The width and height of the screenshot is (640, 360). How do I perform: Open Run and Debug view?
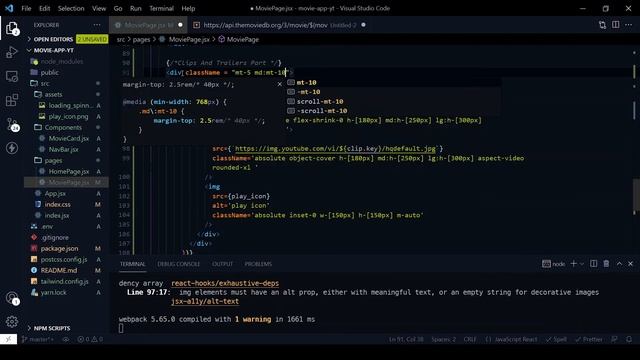pos(12,52)
